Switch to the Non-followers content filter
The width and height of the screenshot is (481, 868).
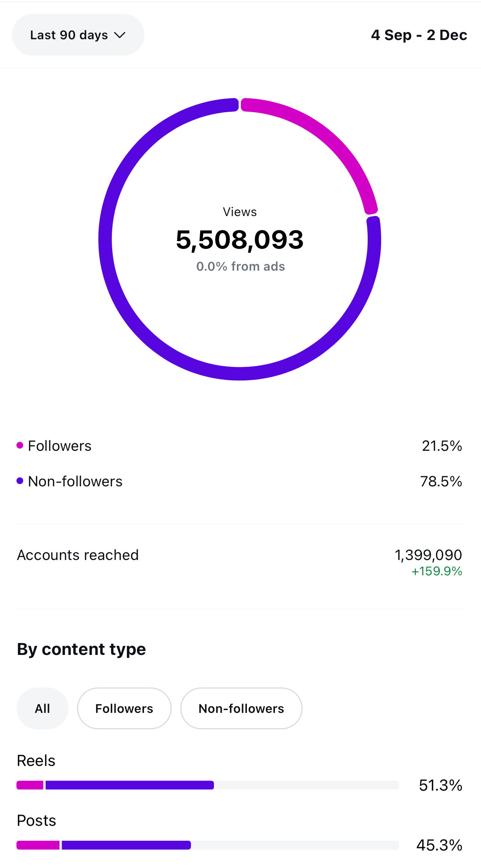241,708
